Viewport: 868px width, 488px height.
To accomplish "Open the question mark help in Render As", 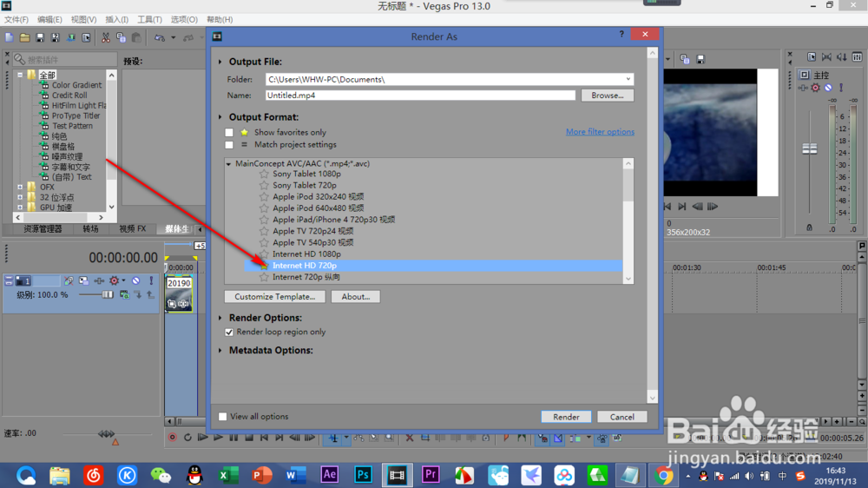I will [x=621, y=35].
